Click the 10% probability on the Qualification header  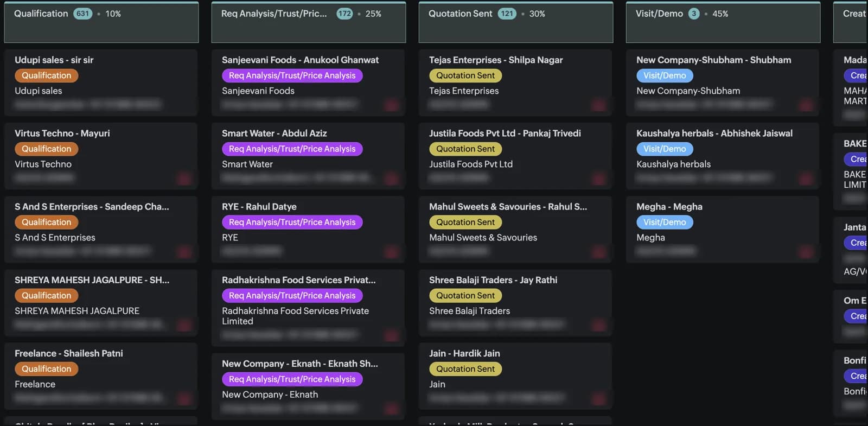[113, 14]
